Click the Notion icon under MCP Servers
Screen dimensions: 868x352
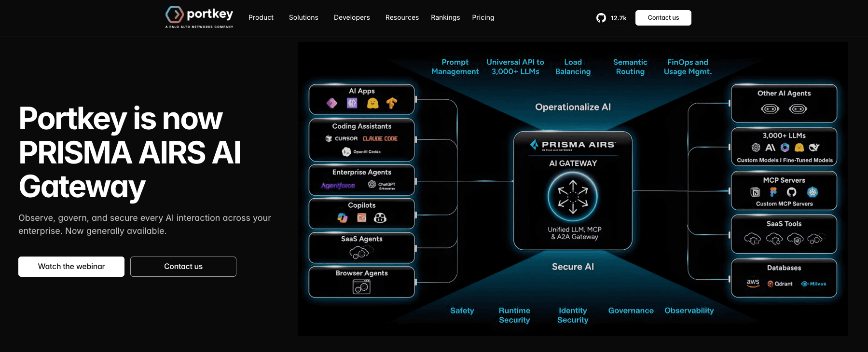pos(756,192)
